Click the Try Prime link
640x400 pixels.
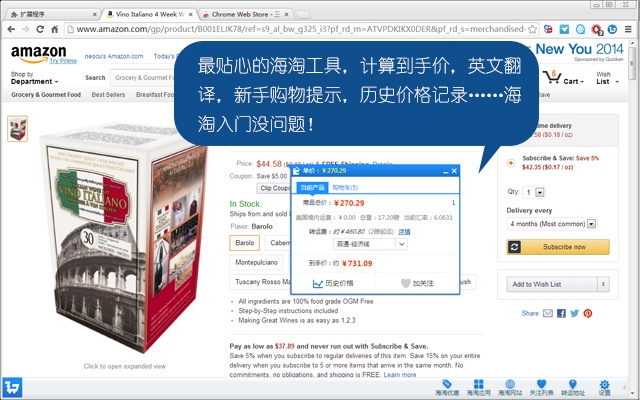63,61
